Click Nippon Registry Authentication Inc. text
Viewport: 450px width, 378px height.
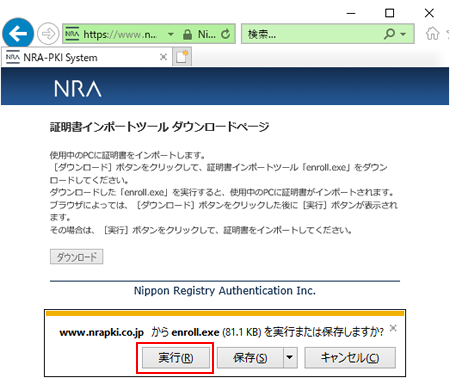(225, 290)
